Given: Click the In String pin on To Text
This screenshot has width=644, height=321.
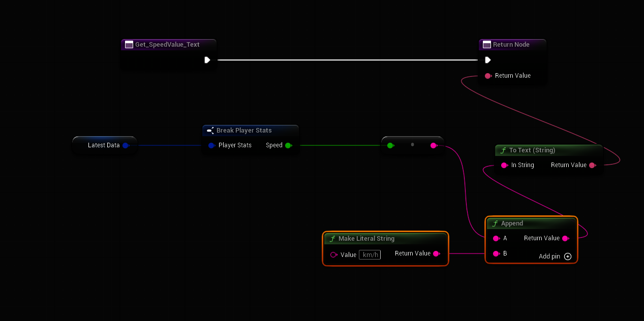Looking at the screenshot, I should (x=504, y=165).
